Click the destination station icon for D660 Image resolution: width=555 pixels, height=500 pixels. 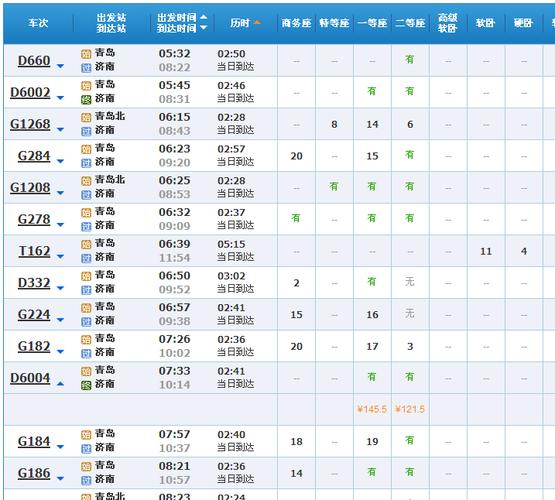pyautogui.click(x=86, y=68)
